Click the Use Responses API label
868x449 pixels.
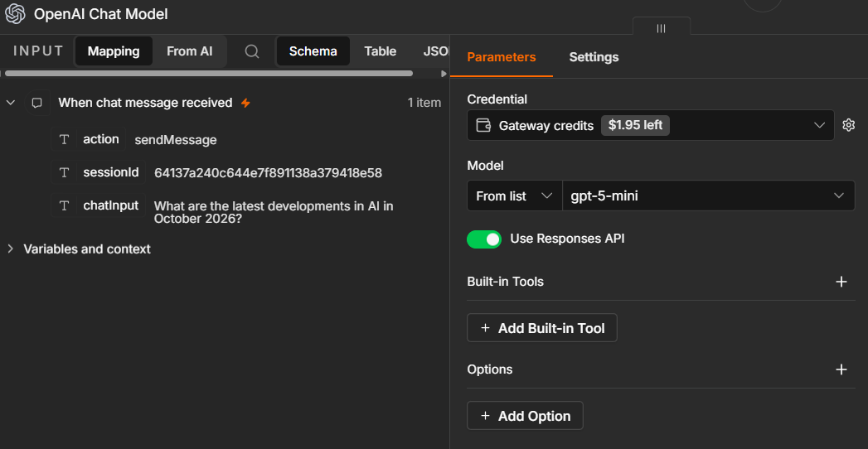click(x=567, y=239)
